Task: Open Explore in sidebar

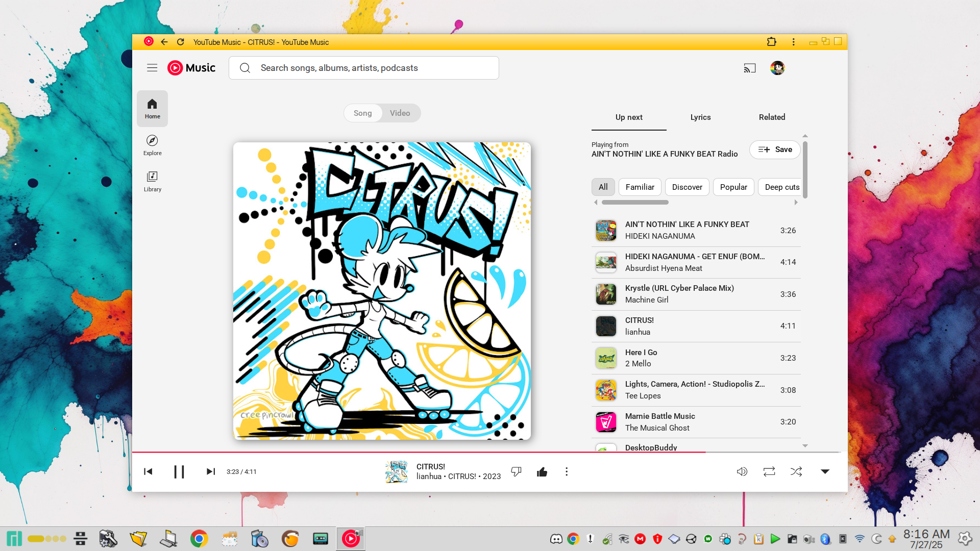Action: [152, 145]
